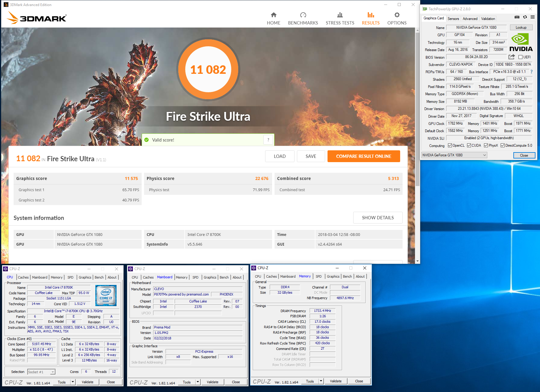Click the Lookup button in GPU-Z
The width and height of the screenshot is (540, 392).
(521, 28)
